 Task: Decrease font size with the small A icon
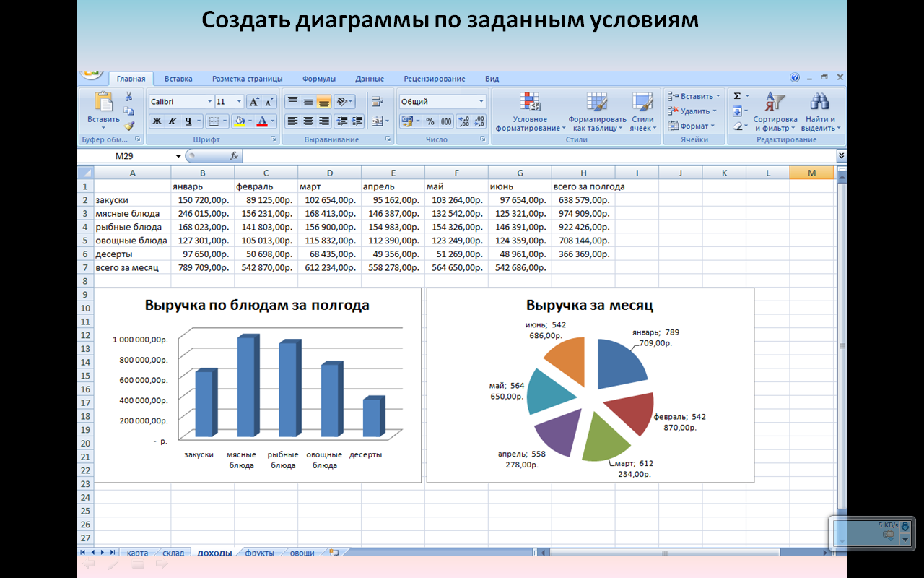pos(269,102)
